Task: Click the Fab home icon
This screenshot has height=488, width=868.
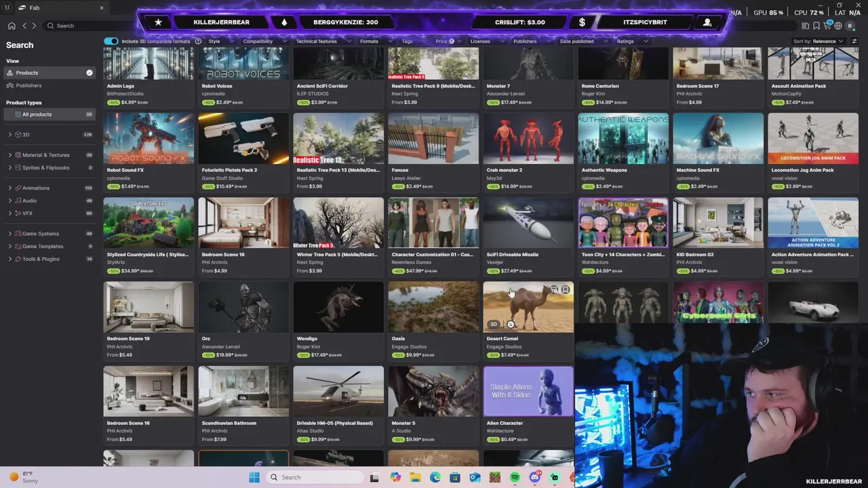Action: [12, 26]
